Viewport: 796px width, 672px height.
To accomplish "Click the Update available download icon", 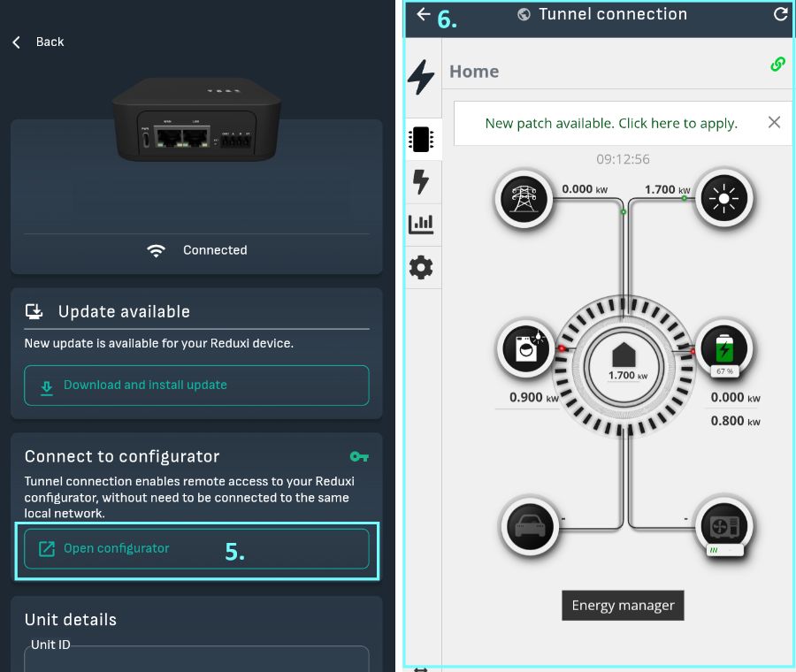I will click(x=34, y=311).
